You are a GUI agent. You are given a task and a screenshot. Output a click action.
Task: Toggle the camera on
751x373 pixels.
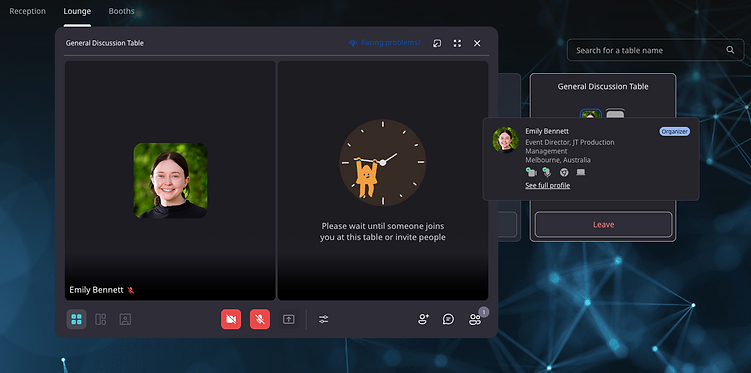pos(231,319)
